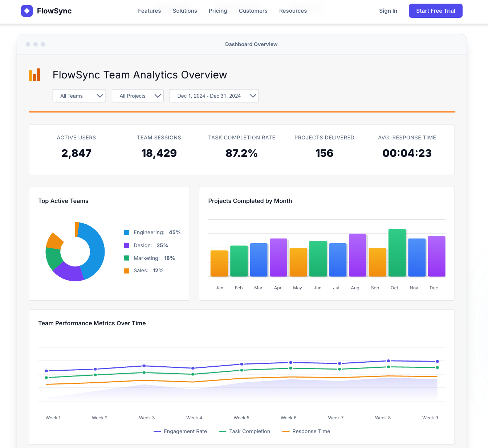Select the orange Sales legend square
The image size is (488, 448).
click(126, 270)
